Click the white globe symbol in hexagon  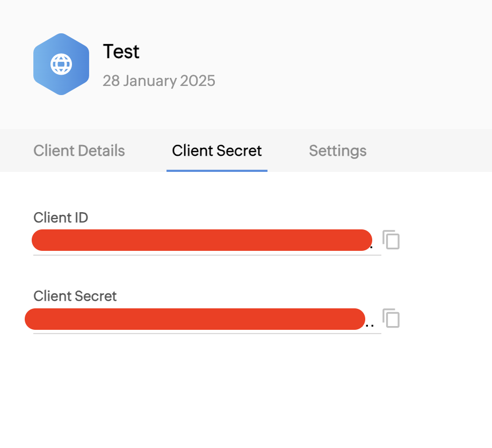click(61, 64)
